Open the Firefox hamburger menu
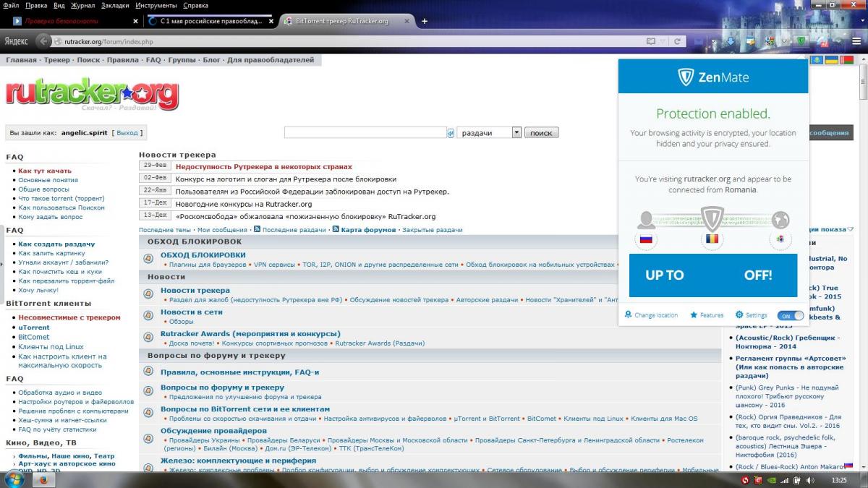Viewport: 868px width, 488px height. 856,41
